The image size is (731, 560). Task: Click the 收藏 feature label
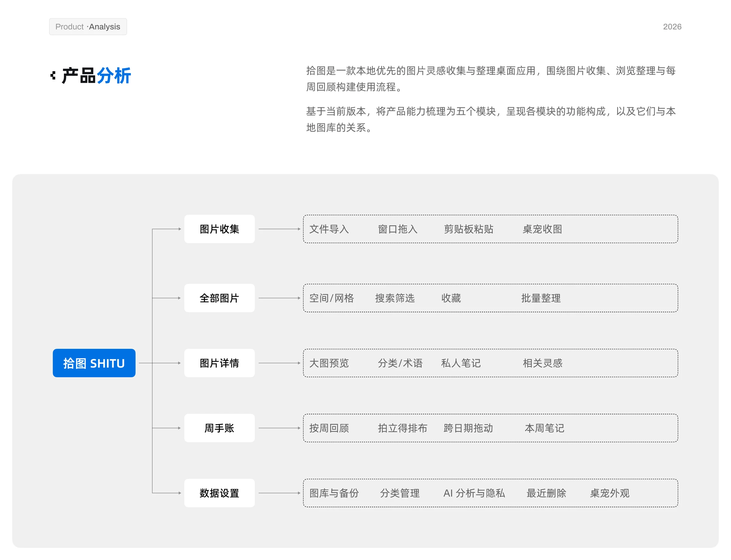451,298
